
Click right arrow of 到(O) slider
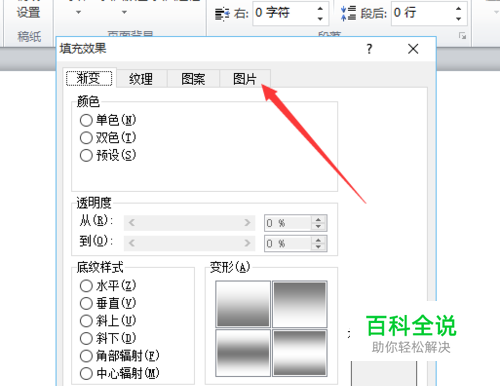click(247, 243)
